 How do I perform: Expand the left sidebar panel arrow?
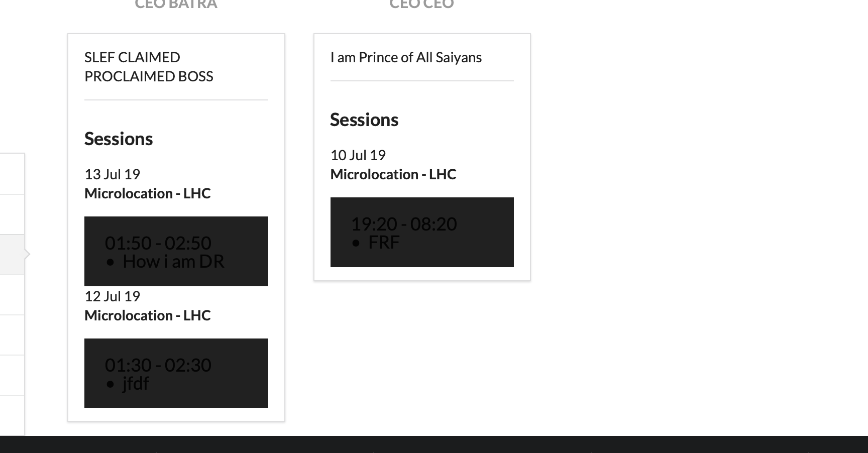click(28, 255)
